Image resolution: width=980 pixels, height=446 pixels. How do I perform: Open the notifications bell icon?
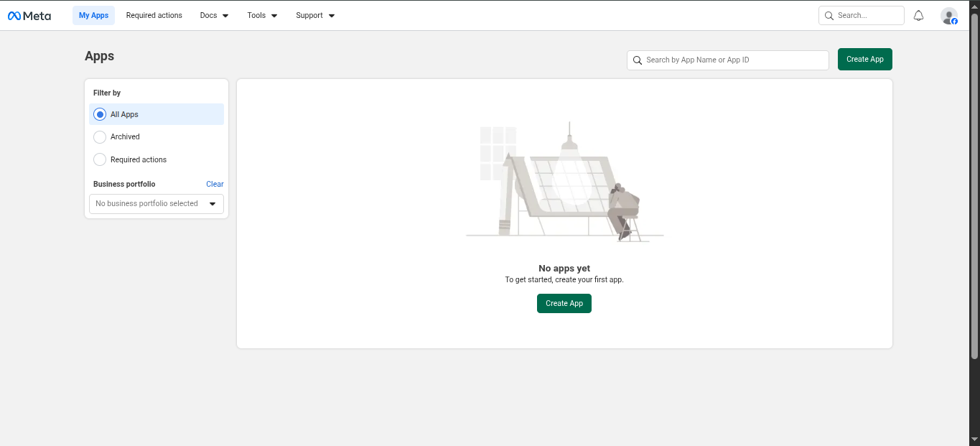tap(918, 16)
